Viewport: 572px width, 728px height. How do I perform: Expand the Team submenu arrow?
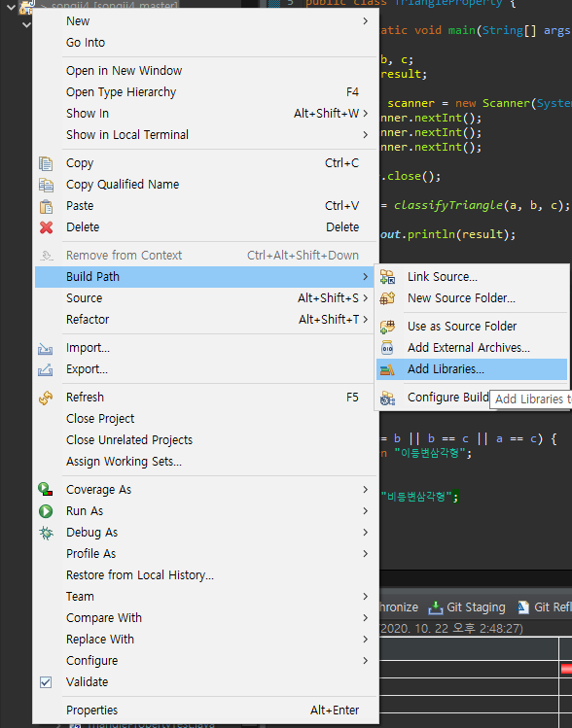point(365,597)
